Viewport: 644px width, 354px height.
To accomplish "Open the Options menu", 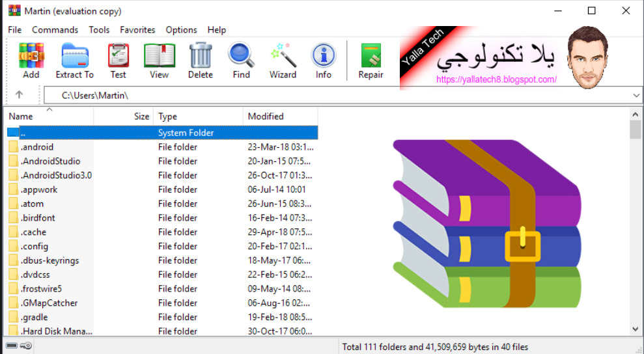I will coord(181,30).
